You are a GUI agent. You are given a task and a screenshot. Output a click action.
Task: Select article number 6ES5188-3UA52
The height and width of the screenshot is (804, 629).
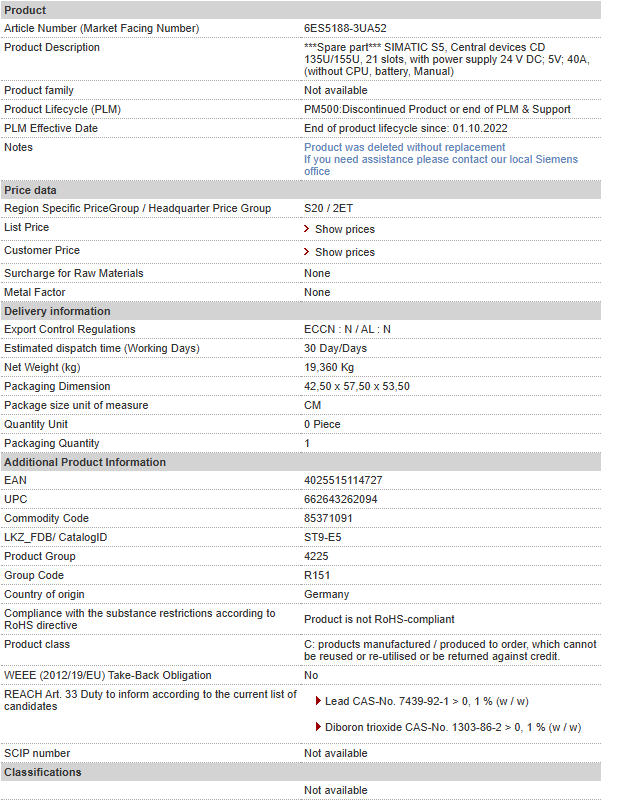pos(345,28)
